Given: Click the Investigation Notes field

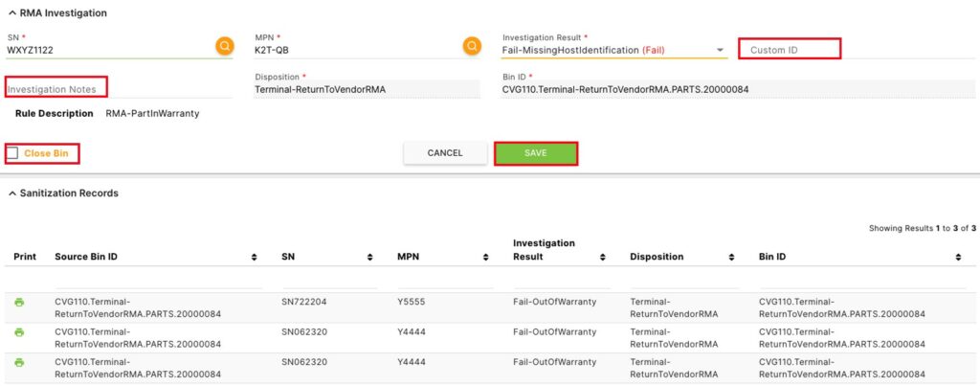Looking at the screenshot, I should (57, 89).
